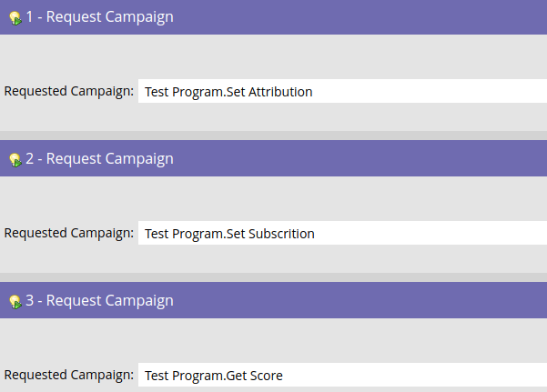This screenshot has width=547, height=392.
Task: Open the 'Test Program.Set Attribution' campaign field
Action: pos(342,91)
